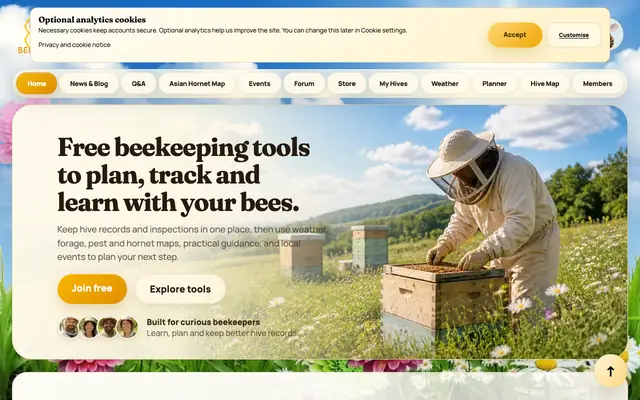
Task: Click the 'Optional analytics cookies' heading
Action: click(x=92, y=20)
